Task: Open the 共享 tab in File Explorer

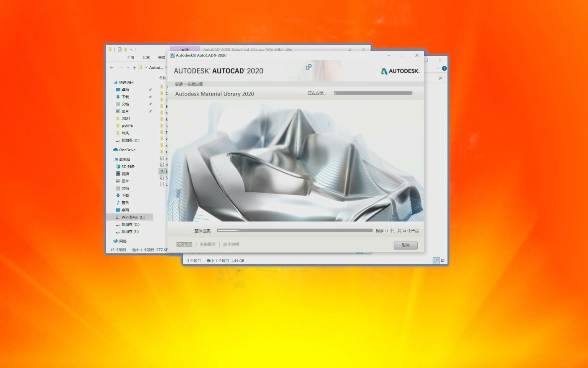Action: coord(146,58)
